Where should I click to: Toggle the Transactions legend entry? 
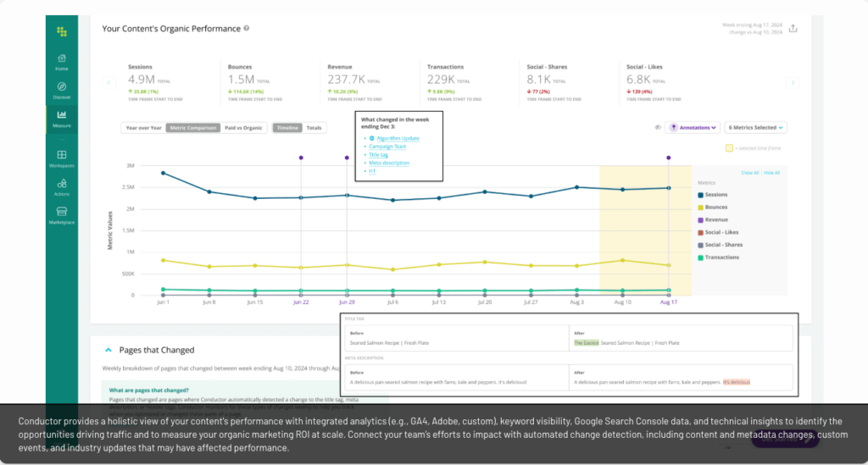tap(718, 257)
